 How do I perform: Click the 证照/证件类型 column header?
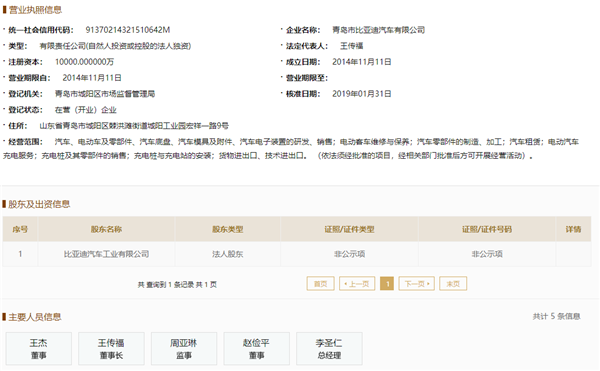tap(349, 229)
